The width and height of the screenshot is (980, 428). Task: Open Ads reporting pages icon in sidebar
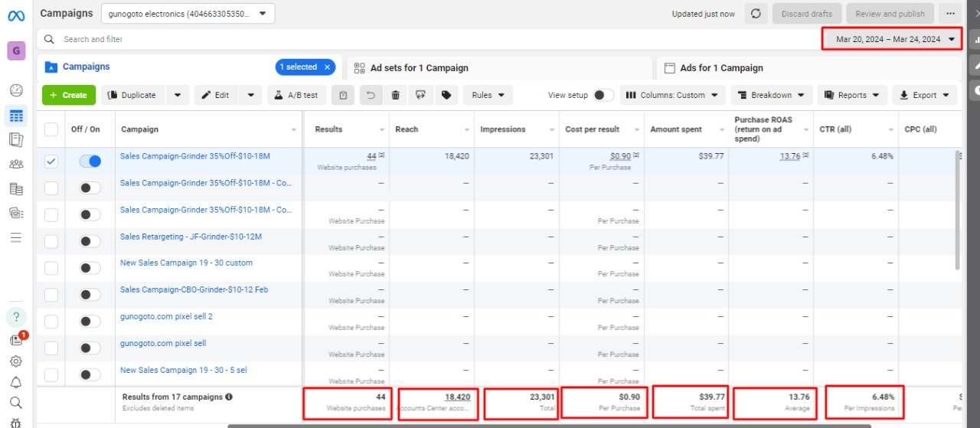point(16,139)
